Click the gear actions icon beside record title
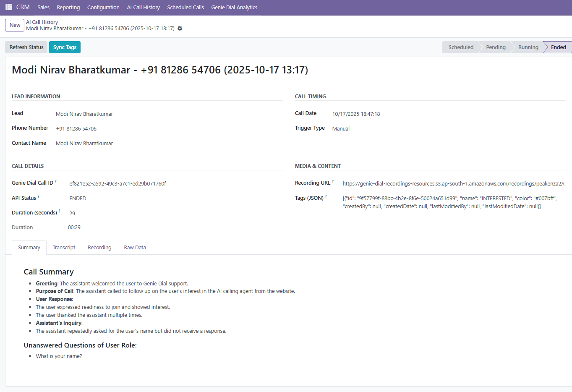The height and width of the screenshot is (392, 572). pyautogui.click(x=180, y=29)
